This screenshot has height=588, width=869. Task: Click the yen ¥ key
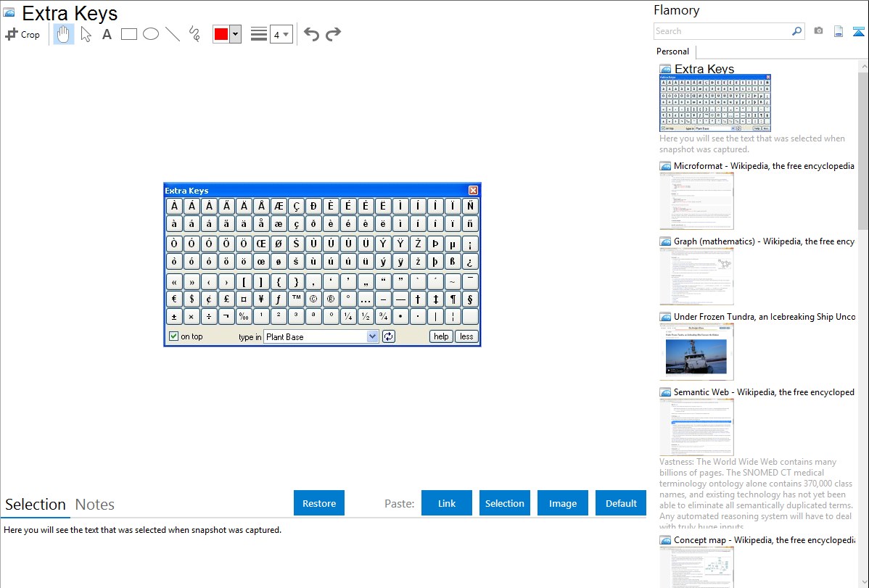[261, 299]
